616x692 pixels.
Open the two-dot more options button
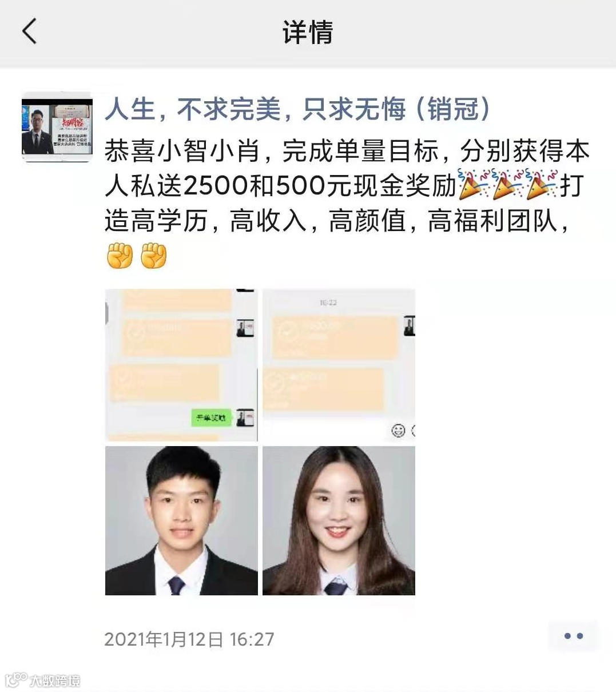(x=573, y=636)
